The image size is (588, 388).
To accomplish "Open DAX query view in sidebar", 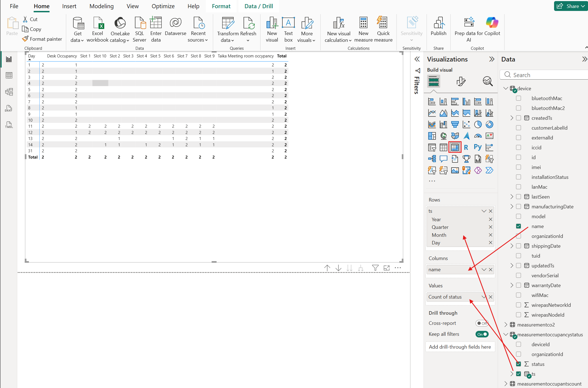I will point(9,109).
